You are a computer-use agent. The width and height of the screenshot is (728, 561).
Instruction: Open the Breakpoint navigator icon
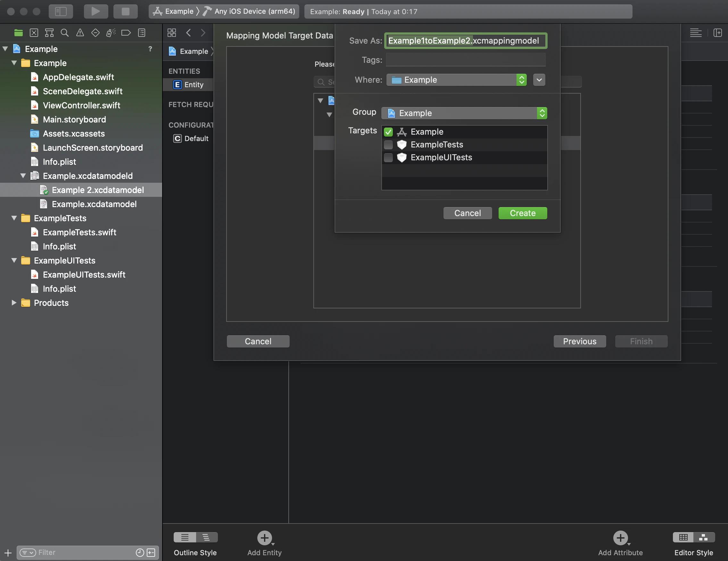point(126,33)
